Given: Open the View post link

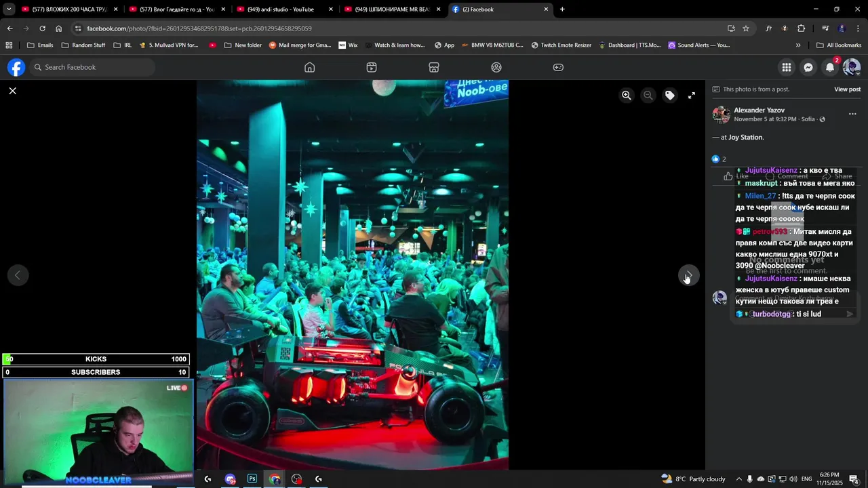Looking at the screenshot, I should point(847,89).
